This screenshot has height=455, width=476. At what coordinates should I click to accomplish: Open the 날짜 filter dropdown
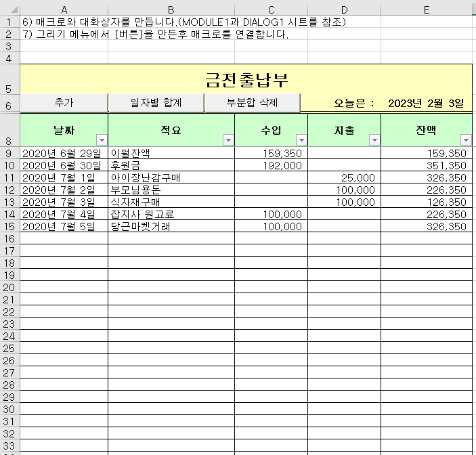click(x=102, y=140)
